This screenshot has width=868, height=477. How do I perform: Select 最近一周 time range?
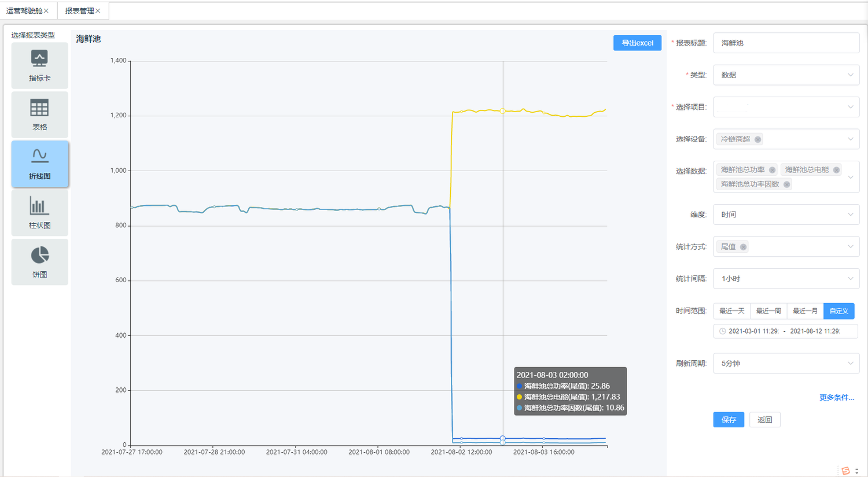click(x=768, y=311)
